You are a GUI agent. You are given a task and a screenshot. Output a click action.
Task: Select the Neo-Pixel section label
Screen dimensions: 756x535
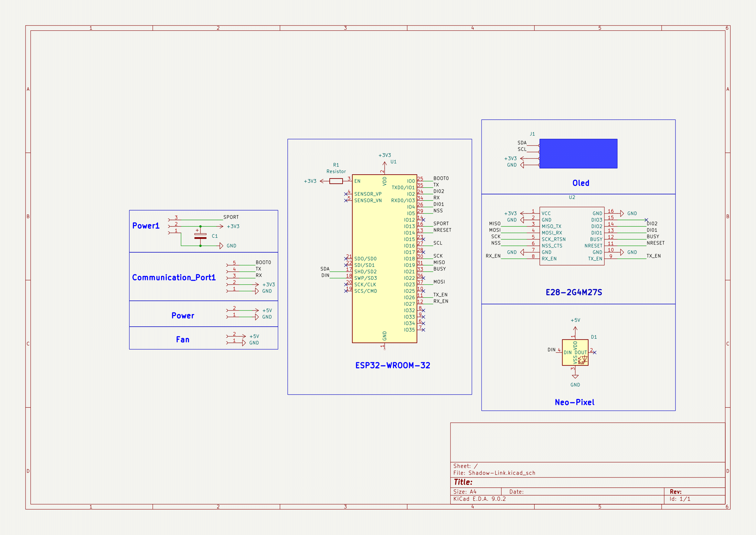(x=574, y=402)
